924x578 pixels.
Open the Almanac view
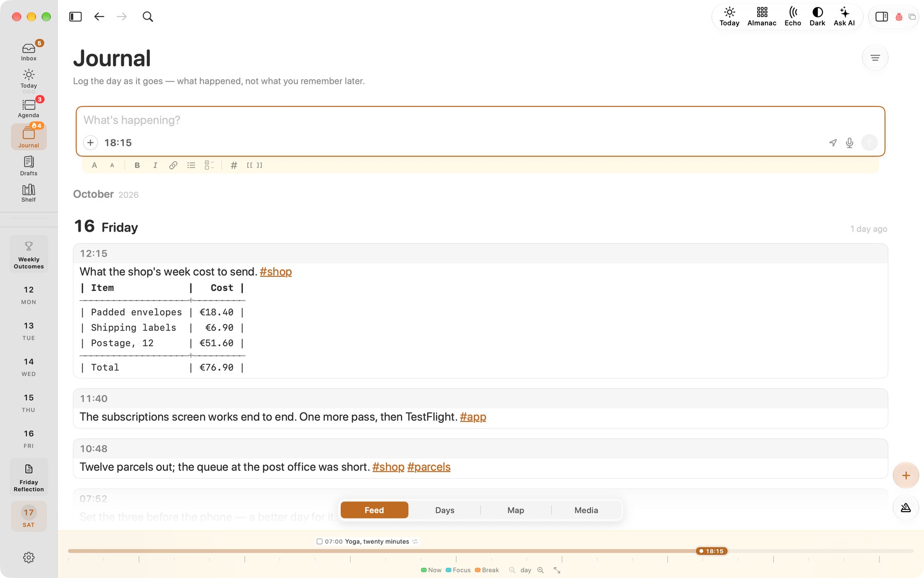tap(762, 17)
